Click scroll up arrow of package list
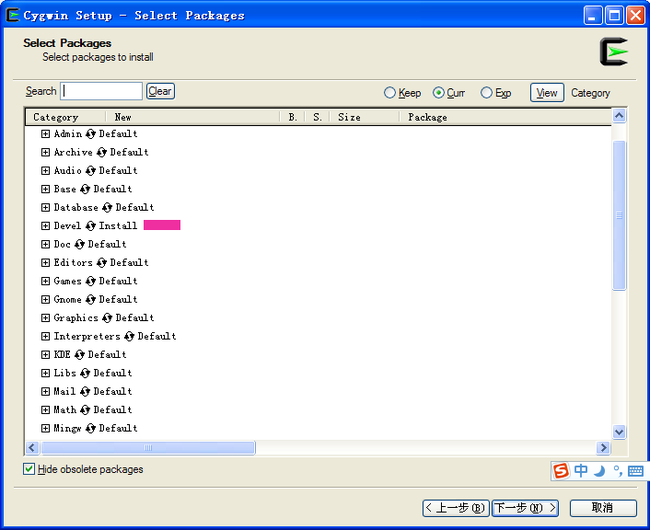Viewport: 650px width, 530px height. point(619,116)
